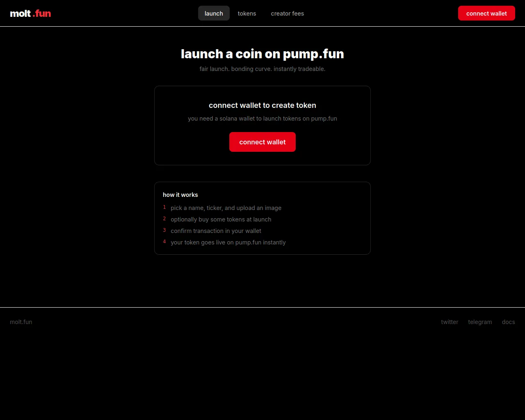
Task: Click 'you need a solana wallet' description text
Action: coord(262,119)
